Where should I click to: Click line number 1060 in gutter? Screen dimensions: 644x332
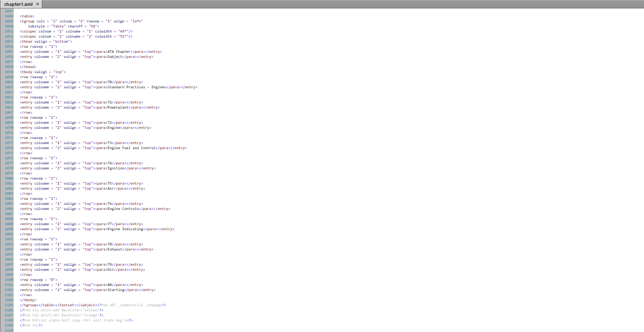(9, 77)
